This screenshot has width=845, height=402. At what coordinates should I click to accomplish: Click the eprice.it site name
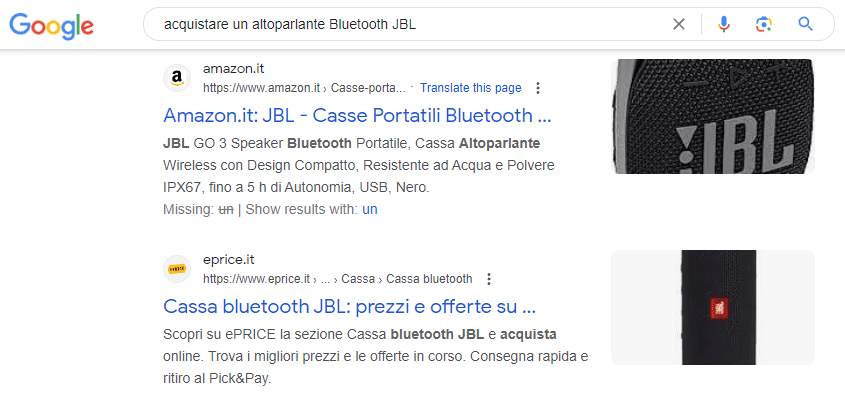tap(230, 259)
